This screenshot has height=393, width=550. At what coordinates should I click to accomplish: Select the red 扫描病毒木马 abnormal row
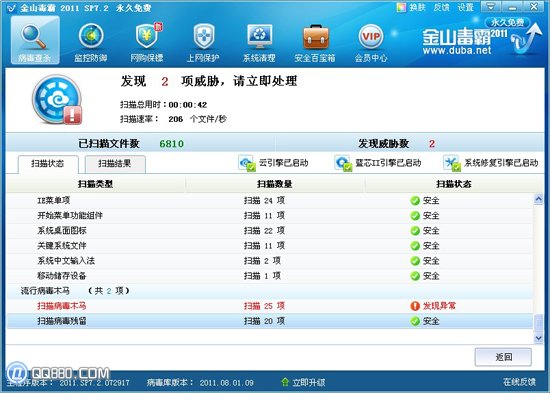coord(269,306)
